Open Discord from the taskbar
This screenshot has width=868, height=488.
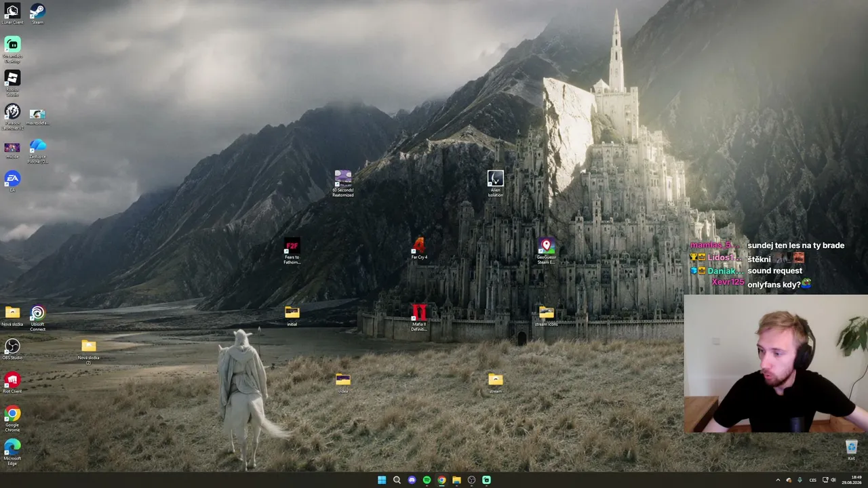pos(412,480)
